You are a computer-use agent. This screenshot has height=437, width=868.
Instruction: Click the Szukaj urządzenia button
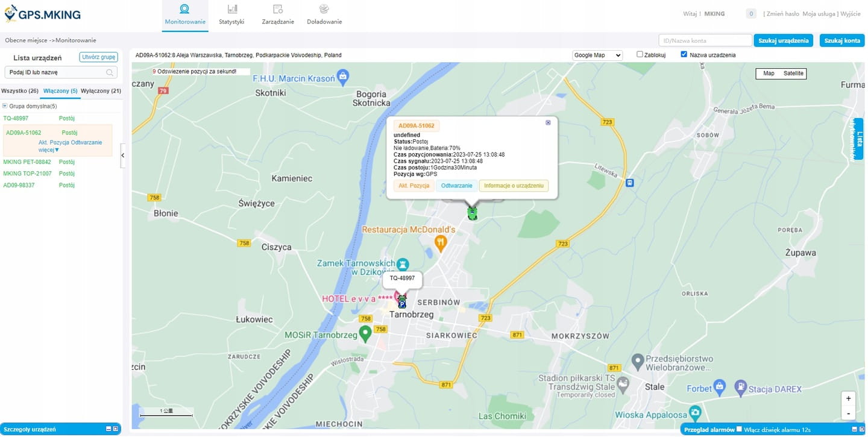(x=783, y=40)
